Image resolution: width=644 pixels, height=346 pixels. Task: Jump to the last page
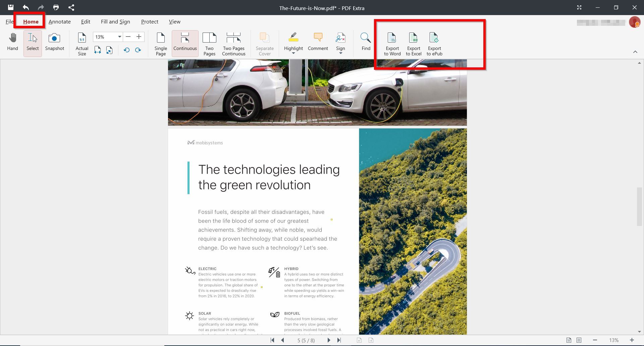[339, 340]
